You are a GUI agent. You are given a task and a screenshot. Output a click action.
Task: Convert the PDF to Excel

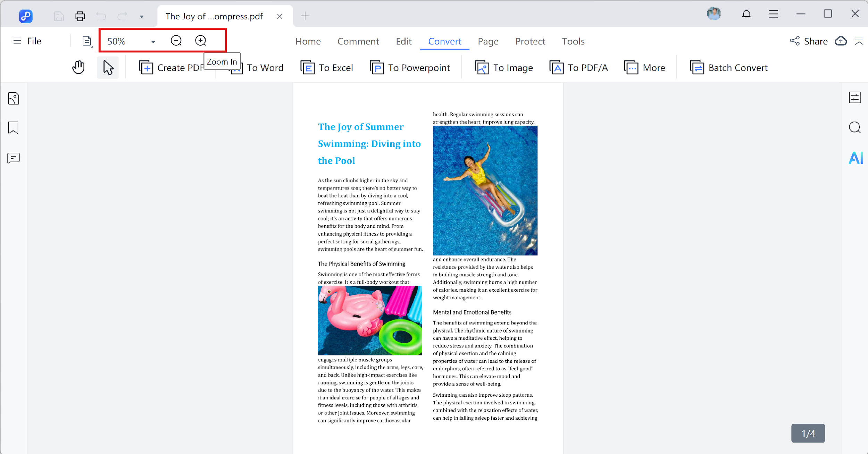coord(327,68)
